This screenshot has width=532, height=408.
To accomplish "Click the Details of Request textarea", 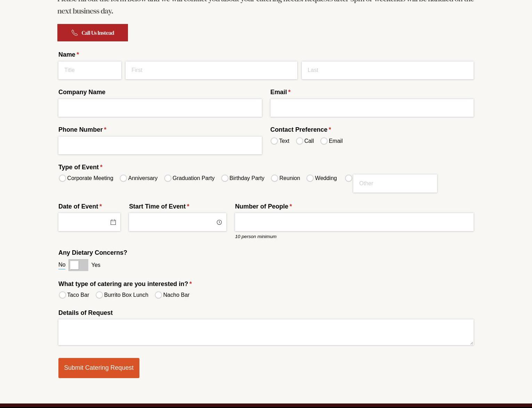I will click(x=266, y=332).
